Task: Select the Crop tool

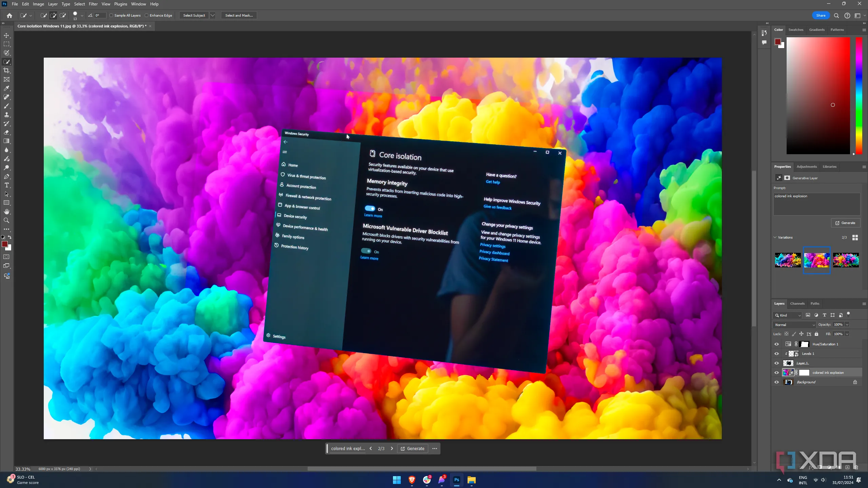Action: (x=6, y=70)
